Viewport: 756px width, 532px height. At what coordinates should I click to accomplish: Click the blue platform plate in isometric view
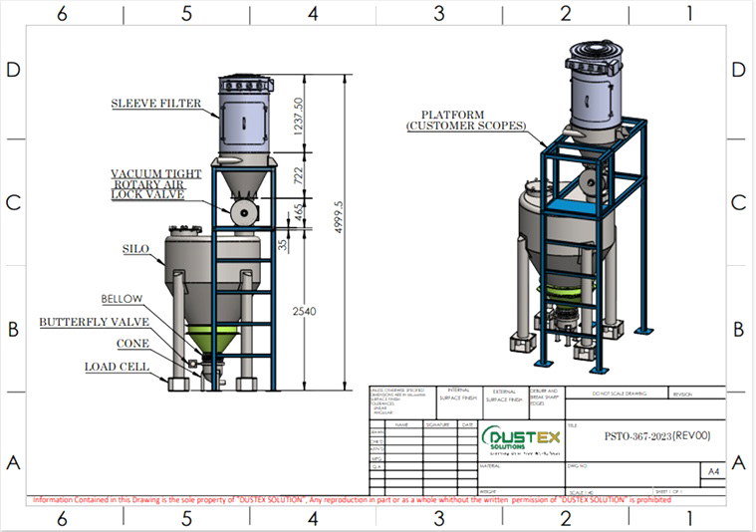coord(575,206)
